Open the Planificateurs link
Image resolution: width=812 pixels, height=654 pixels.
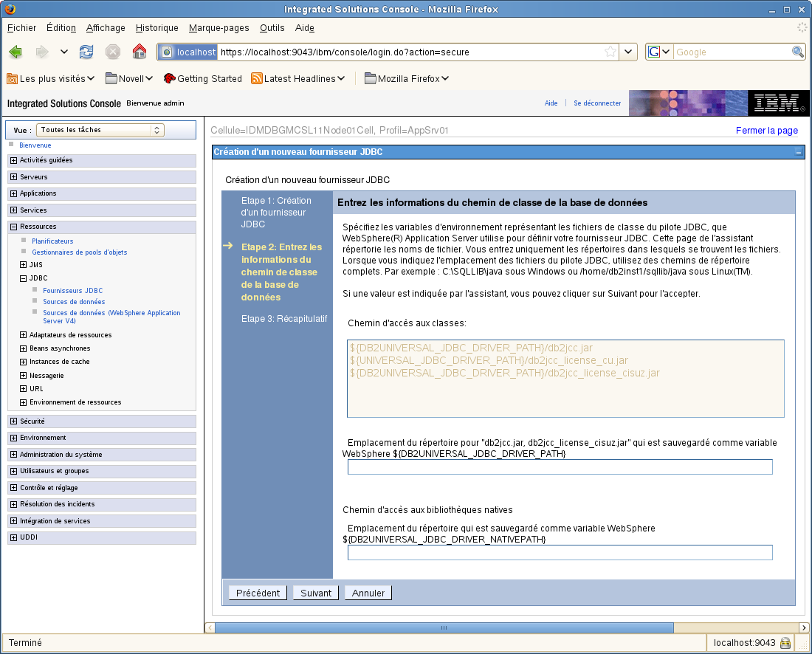(x=52, y=241)
